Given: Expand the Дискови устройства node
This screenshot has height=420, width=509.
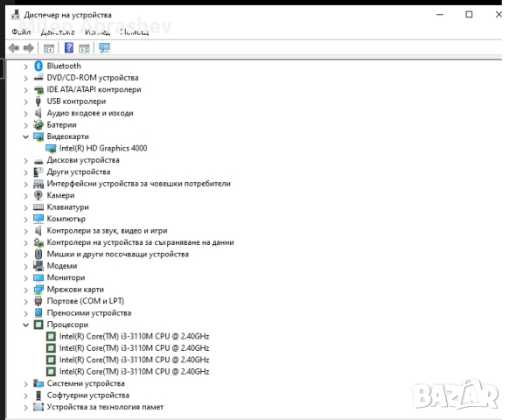Looking at the screenshot, I should [25, 160].
